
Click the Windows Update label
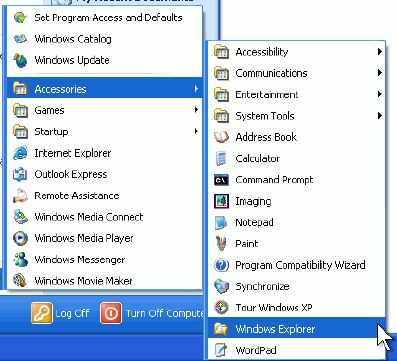[x=72, y=60]
